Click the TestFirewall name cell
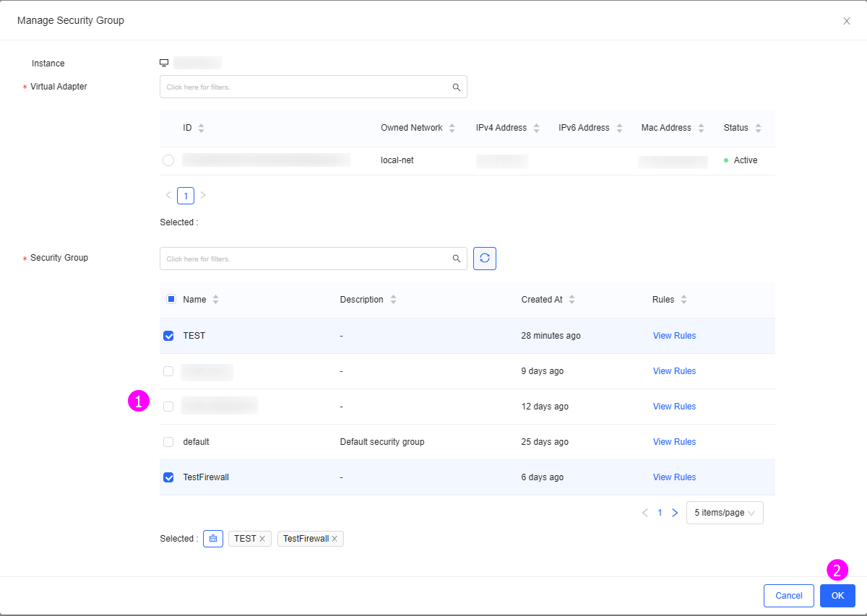The width and height of the screenshot is (867, 616). click(x=206, y=477)
